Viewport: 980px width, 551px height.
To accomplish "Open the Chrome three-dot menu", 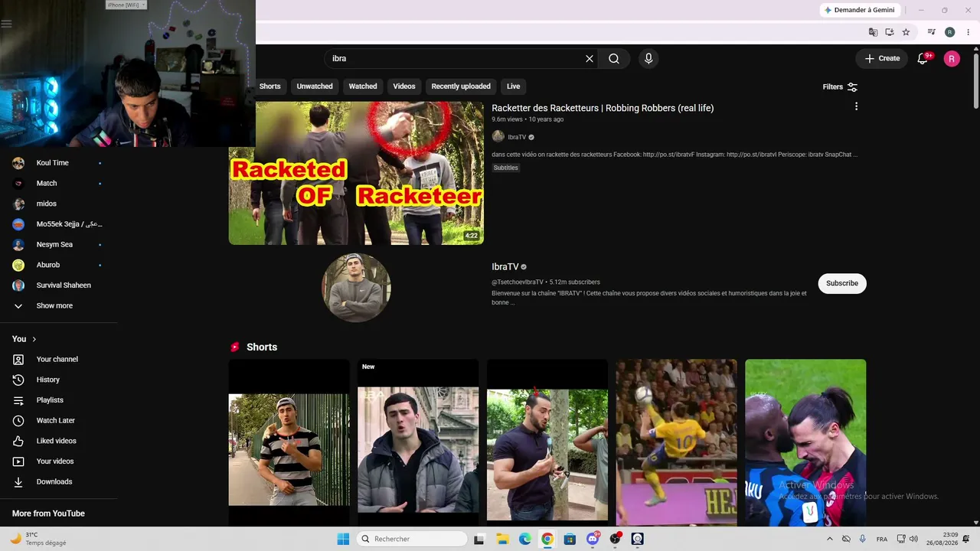I will (x=968, y=32).
